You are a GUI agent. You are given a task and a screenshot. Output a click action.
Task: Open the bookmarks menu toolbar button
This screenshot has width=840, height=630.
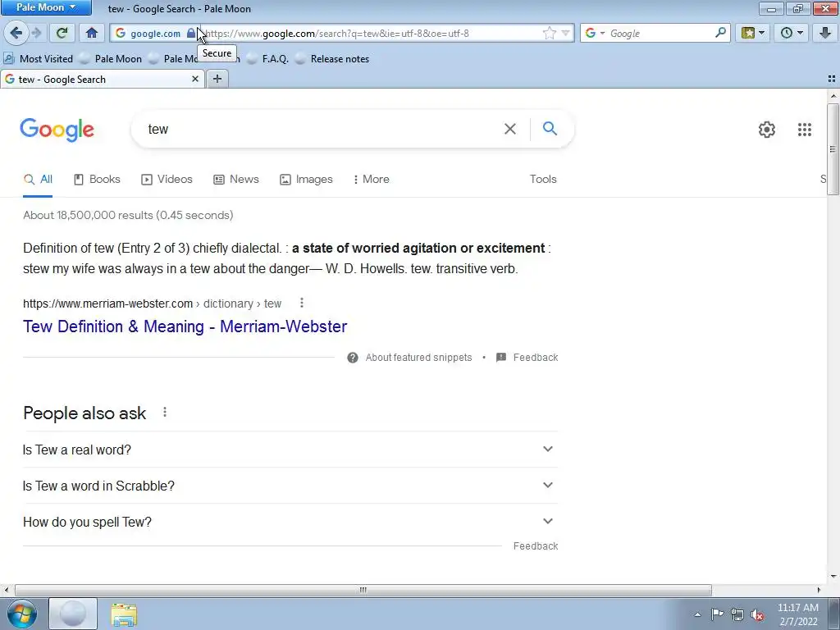tap(752, 33)
